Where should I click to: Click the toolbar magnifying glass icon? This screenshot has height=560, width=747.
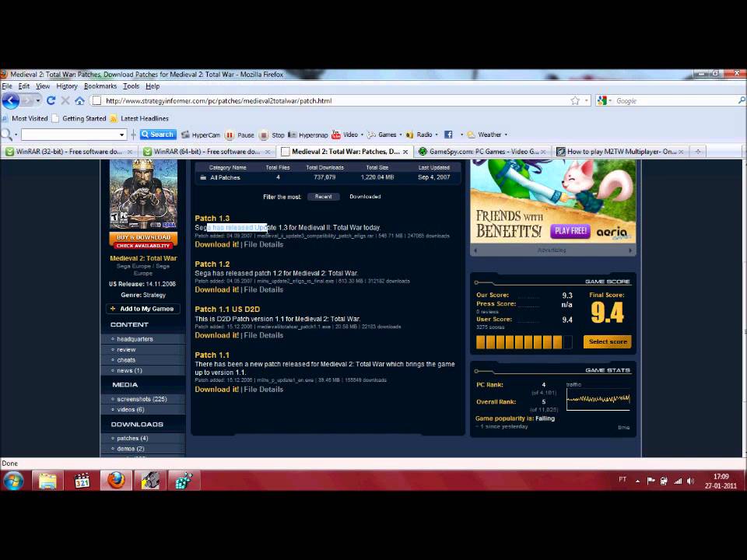click(x=6, y=135)
